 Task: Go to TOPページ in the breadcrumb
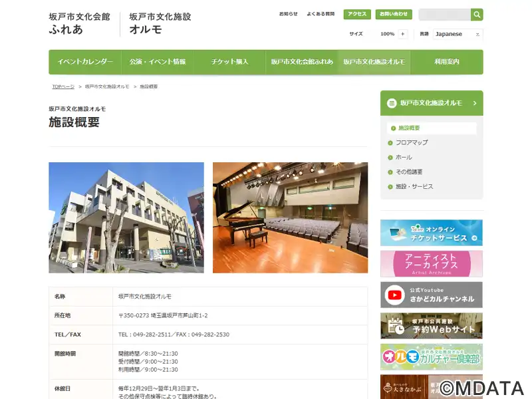(x=63, y=87)
